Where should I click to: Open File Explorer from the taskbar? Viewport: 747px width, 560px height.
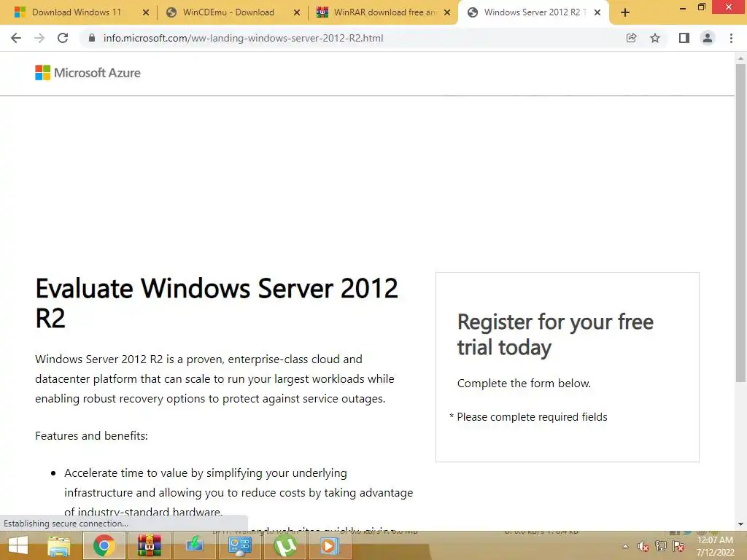[58, 545]
